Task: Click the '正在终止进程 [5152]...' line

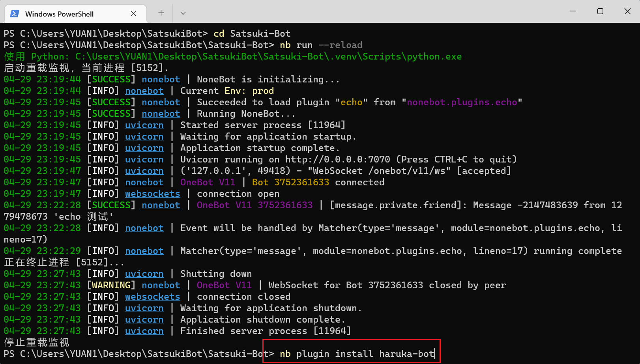Action: (64, 262)
